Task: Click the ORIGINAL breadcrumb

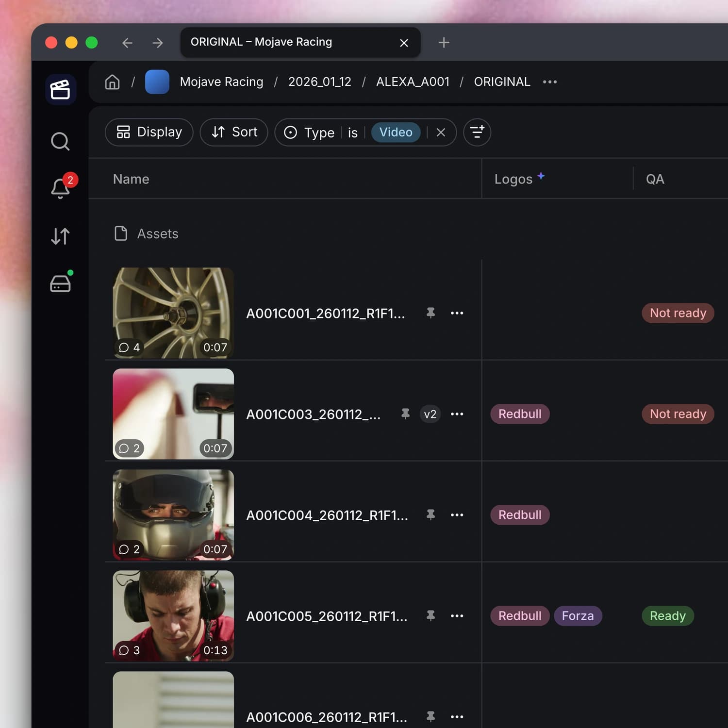Action: [502, 82]
